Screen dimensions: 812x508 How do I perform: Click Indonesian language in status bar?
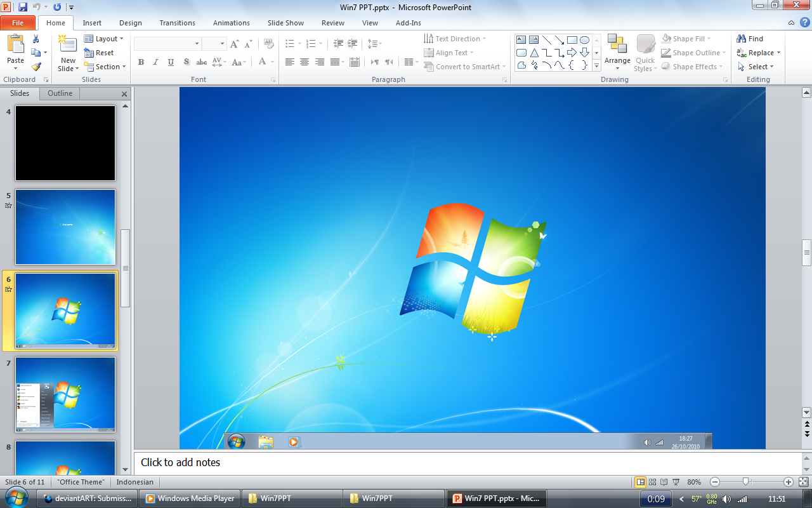pyautogui.click(x=135, y=482)
